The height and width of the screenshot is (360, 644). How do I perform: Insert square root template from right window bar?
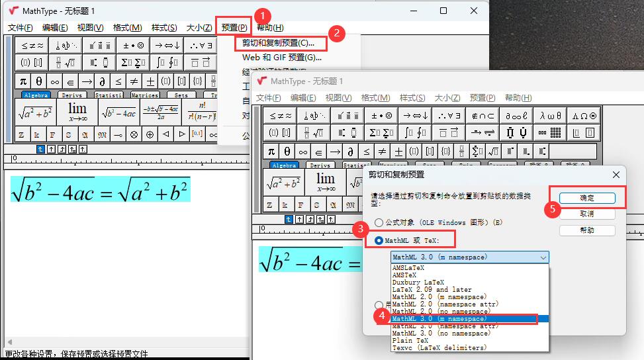click(x=494, y=152)
